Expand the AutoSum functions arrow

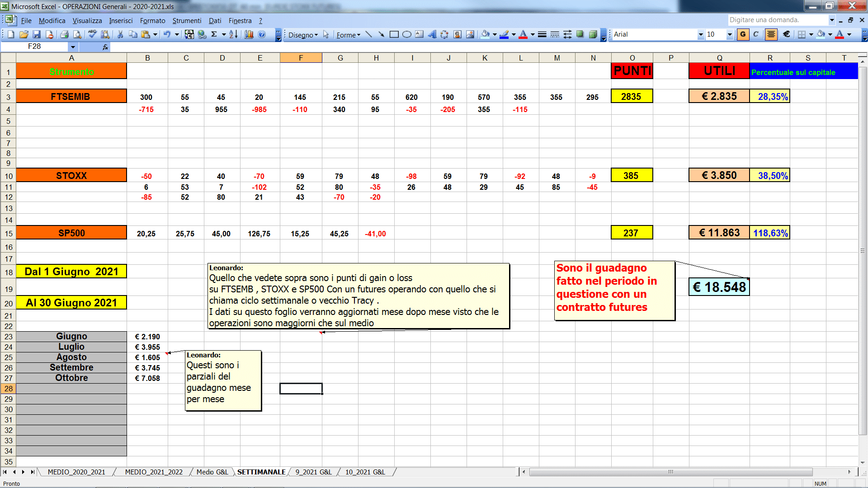(x=223, y=34)
